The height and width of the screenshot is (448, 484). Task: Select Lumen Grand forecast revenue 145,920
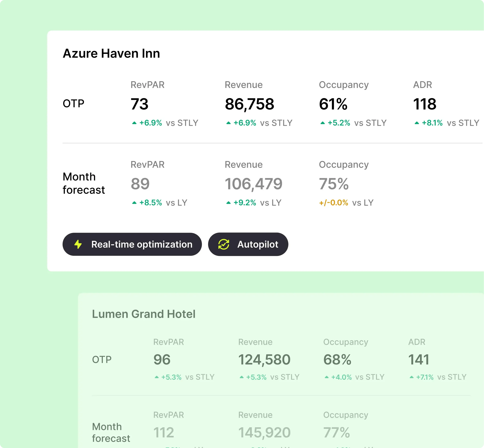click(x=265, y=433)
